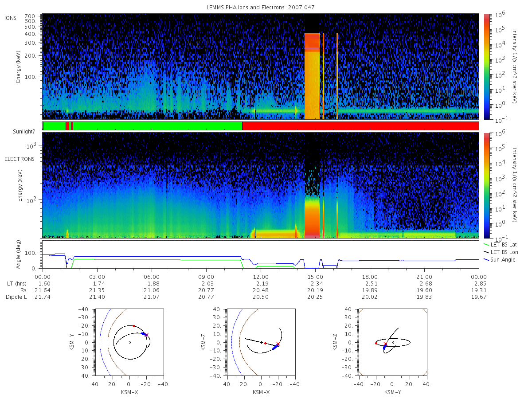The height and width of the screenshot is (399, 532).
Task: Click the LT value '2.85'
Action: [x=479, y=283]
